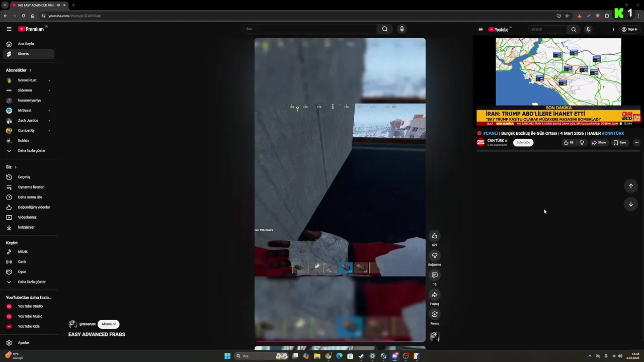Share the Short via Paylaş arrow icon
This screenshot has width=644, height=362.
point(435,295)
